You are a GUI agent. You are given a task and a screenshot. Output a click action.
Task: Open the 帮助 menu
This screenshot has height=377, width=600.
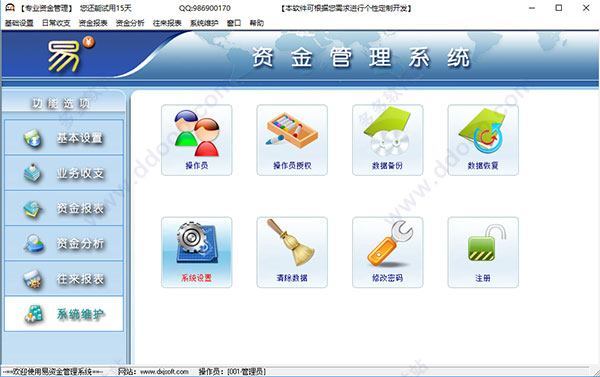(x=257, y=23)
